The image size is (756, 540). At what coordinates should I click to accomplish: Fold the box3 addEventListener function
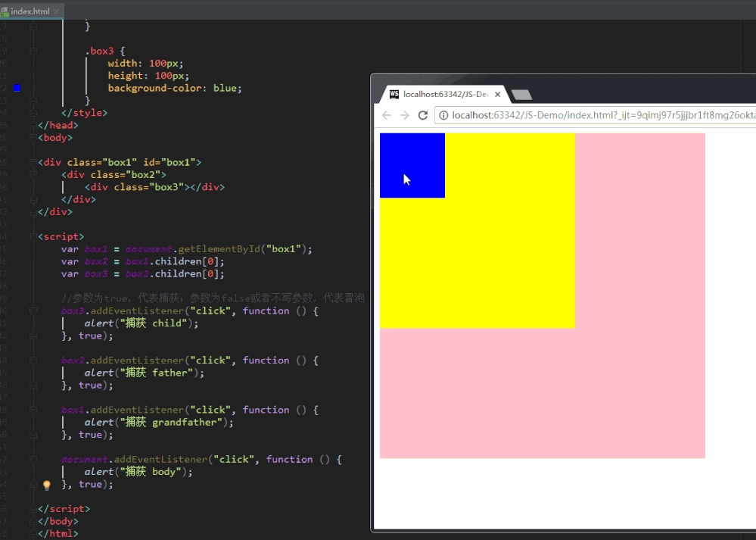click(x=33, y=311)
